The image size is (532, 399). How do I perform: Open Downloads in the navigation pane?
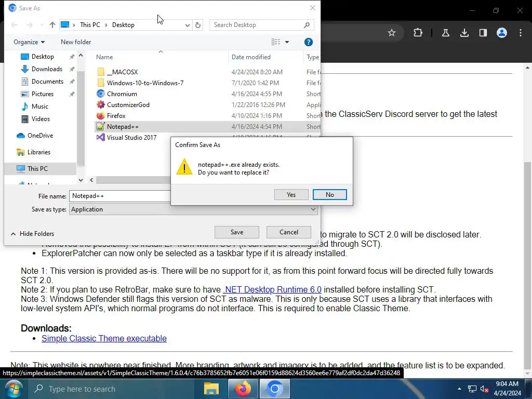(x=47, y=69)
